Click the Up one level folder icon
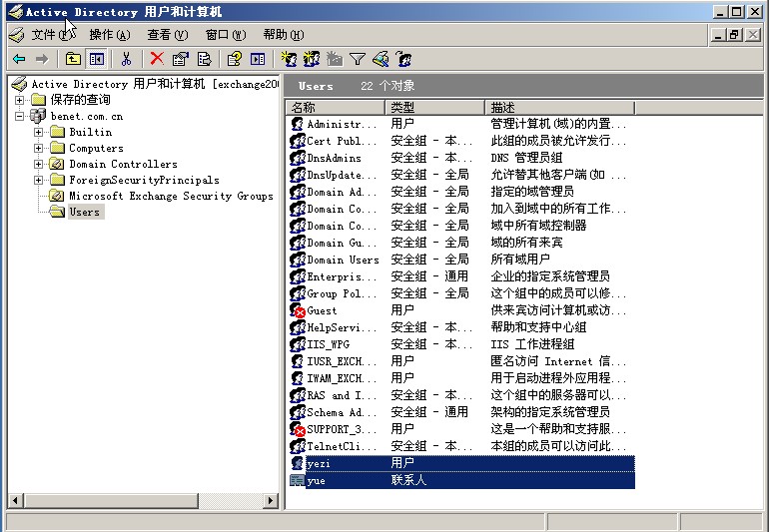The height and width of the screenshot is (532, 769). (x=73, y=59)
